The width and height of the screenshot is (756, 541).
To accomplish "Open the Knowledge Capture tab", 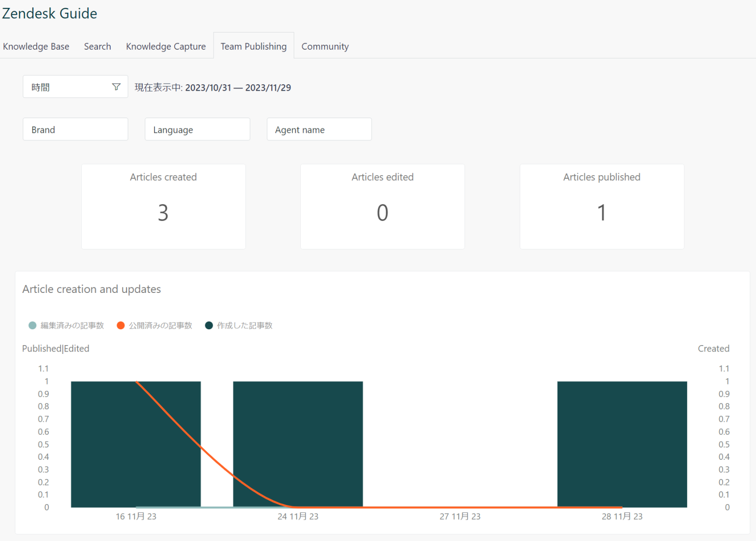I will [166, 46].
